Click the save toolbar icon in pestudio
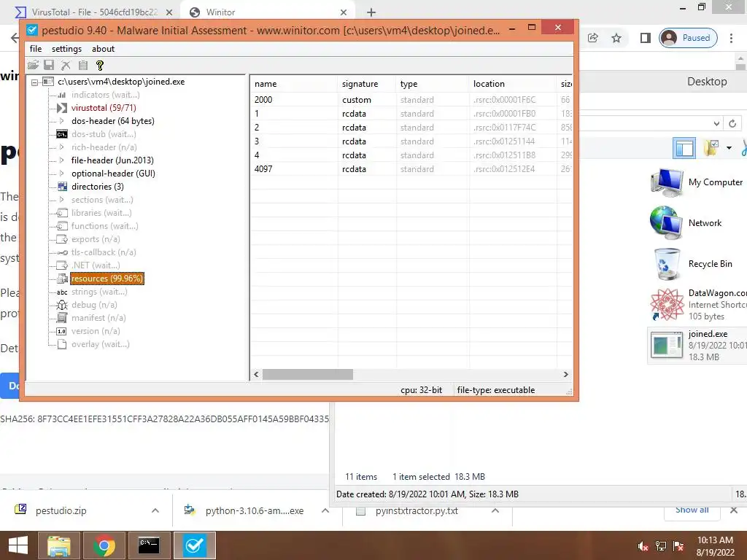Image resolution: width=747 pixels, height=560 pixels. pos(49,65)
